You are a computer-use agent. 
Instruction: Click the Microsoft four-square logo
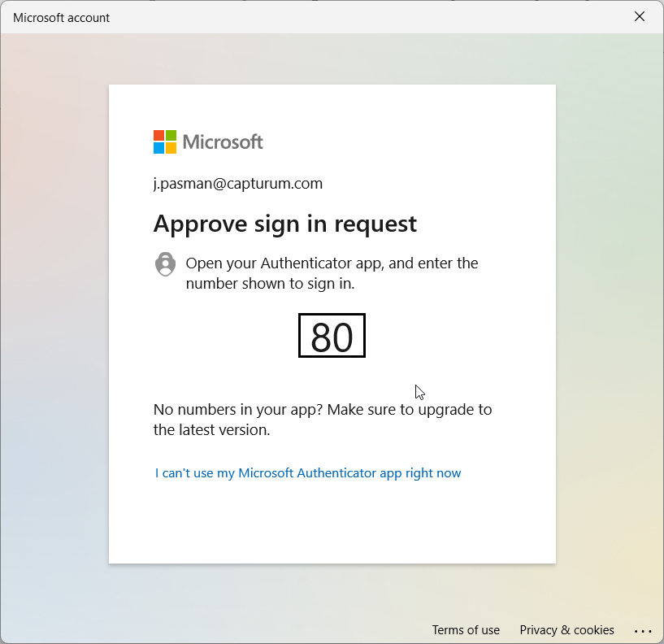click(165, 141)
